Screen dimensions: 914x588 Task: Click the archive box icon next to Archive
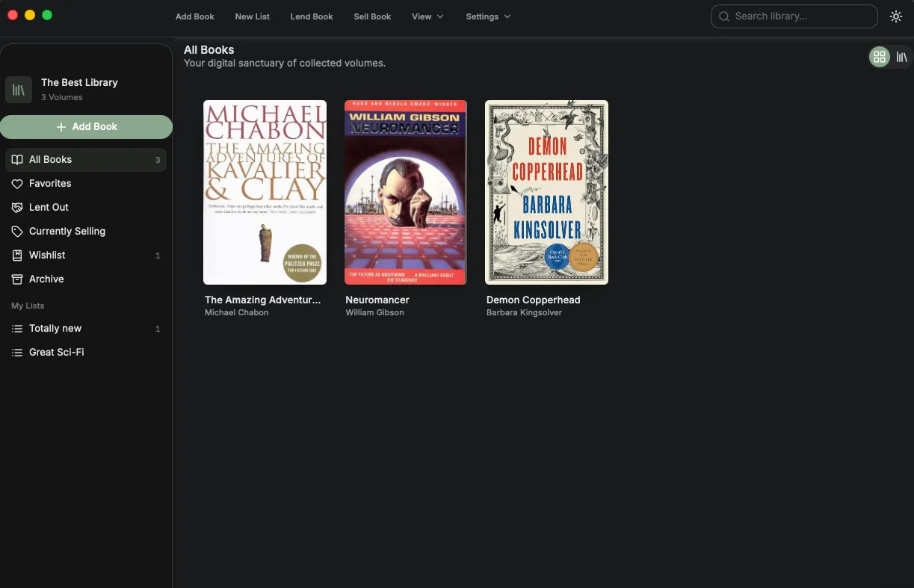coord(17,279)
